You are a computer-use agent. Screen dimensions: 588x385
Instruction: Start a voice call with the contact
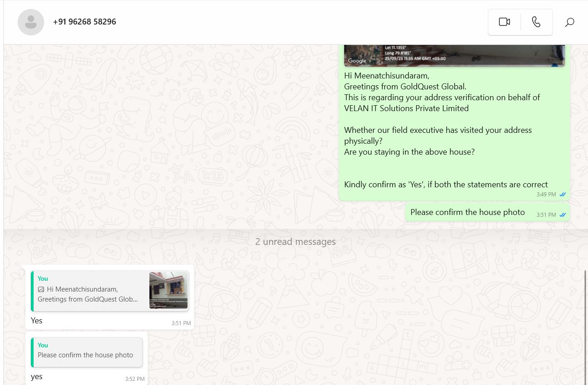536,22
